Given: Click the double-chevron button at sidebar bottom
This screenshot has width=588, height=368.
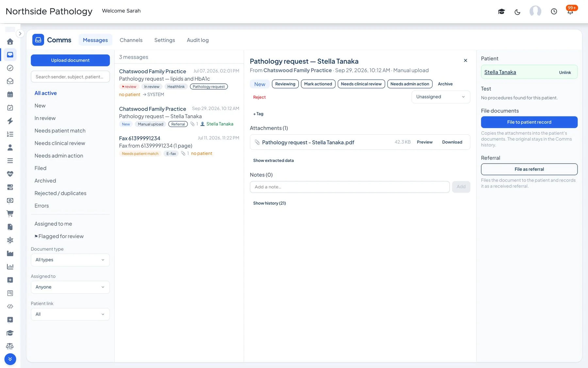Looking at the screenshot, I should (x=10, y=359).
